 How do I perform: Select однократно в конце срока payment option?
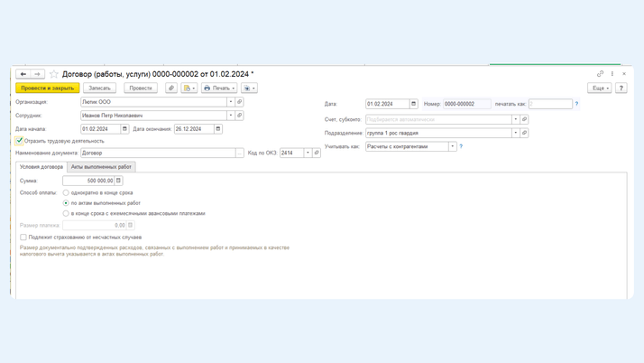(x=66, y=192)
